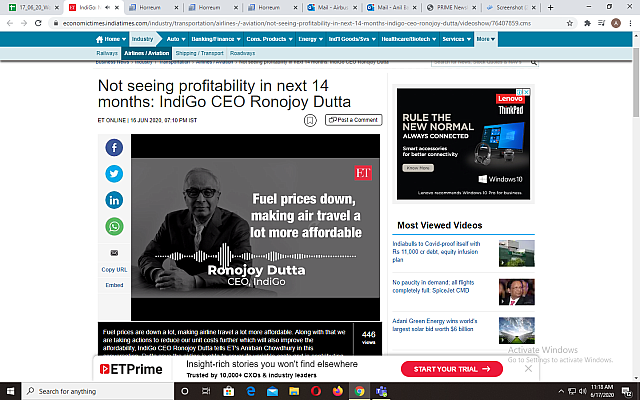Viewport: 640px width, 400px height.
Task: Close the Lenovo ad with X icon
Action: point(527,92)
